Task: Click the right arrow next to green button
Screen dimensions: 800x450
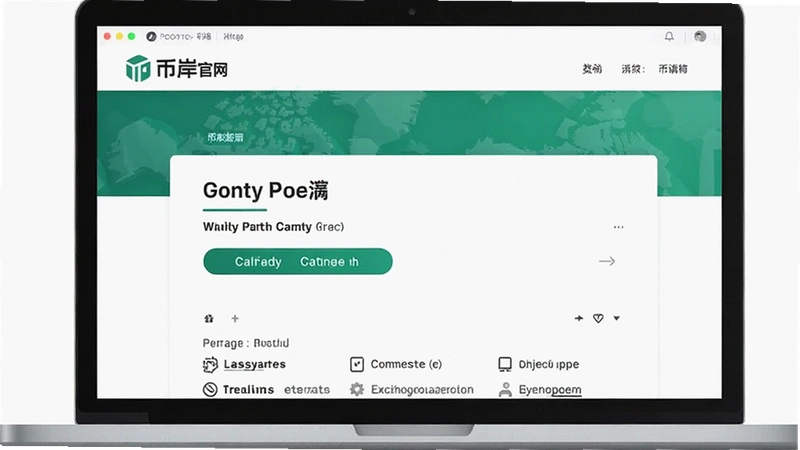Action: tap(607, 261)
